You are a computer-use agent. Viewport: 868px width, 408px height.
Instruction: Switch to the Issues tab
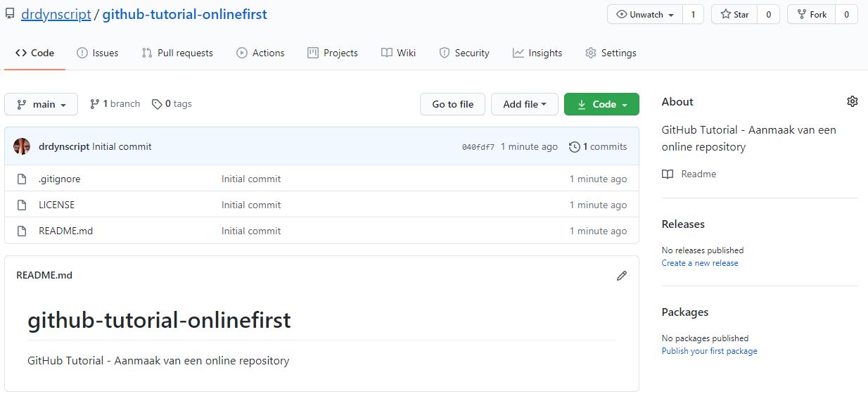click(97, 53)
